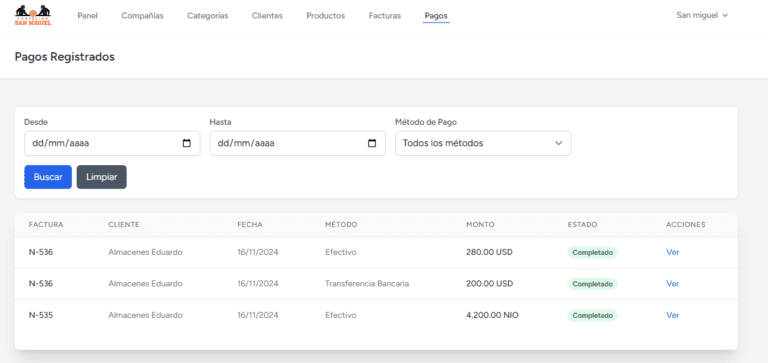The height and width of the screenshot is (363, 768).
Task: Navigate to Clientes
Action: pyautogui.click(x=267, y=16)
